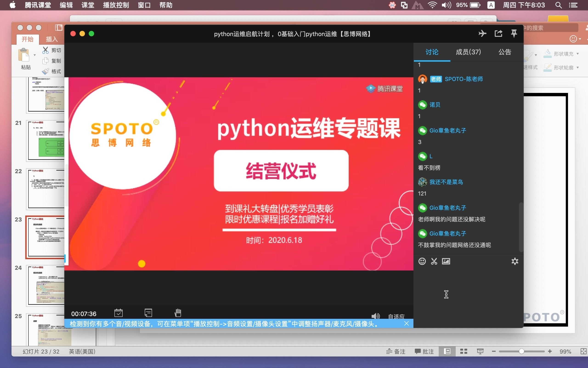Expand the smiley feedback dropdown arrow

point(580,39)
